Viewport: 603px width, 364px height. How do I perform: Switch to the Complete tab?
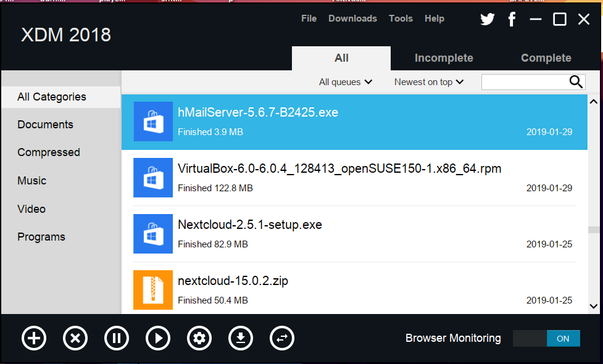546,58
